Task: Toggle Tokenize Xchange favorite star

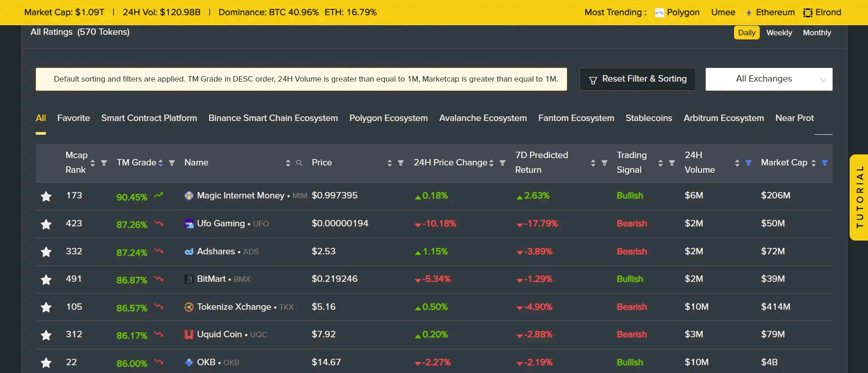Action: [x=46, y=307]
